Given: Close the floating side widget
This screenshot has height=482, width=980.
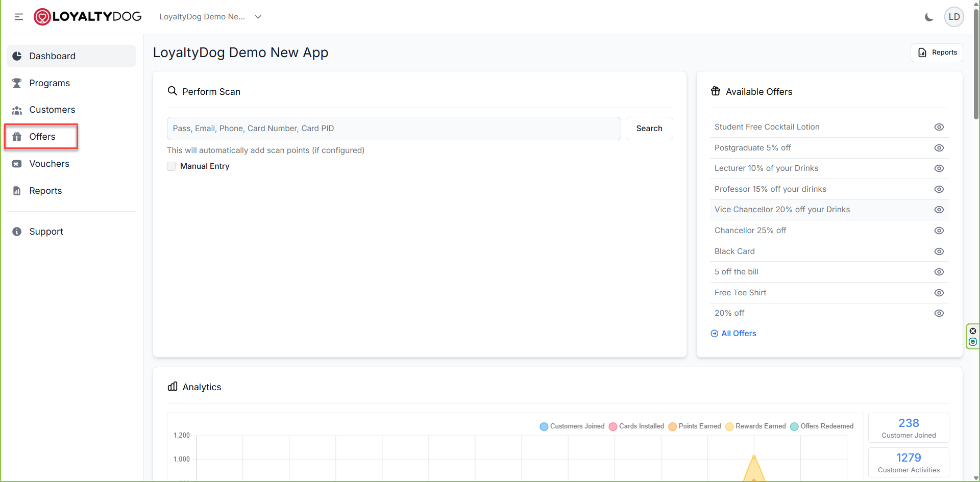Looking at the screenshot, I should (x=973, y=331).
